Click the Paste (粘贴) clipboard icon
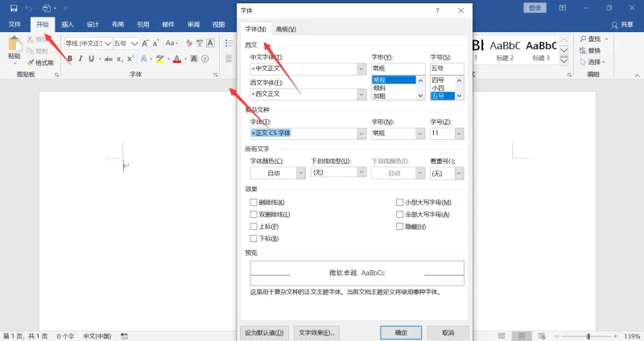 pyautogui.click(x=14, y=44)
